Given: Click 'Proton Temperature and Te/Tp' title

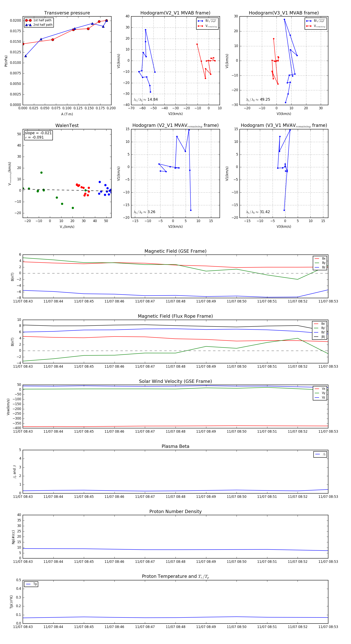Looking at the screenshot, I should tap(175, 576).
